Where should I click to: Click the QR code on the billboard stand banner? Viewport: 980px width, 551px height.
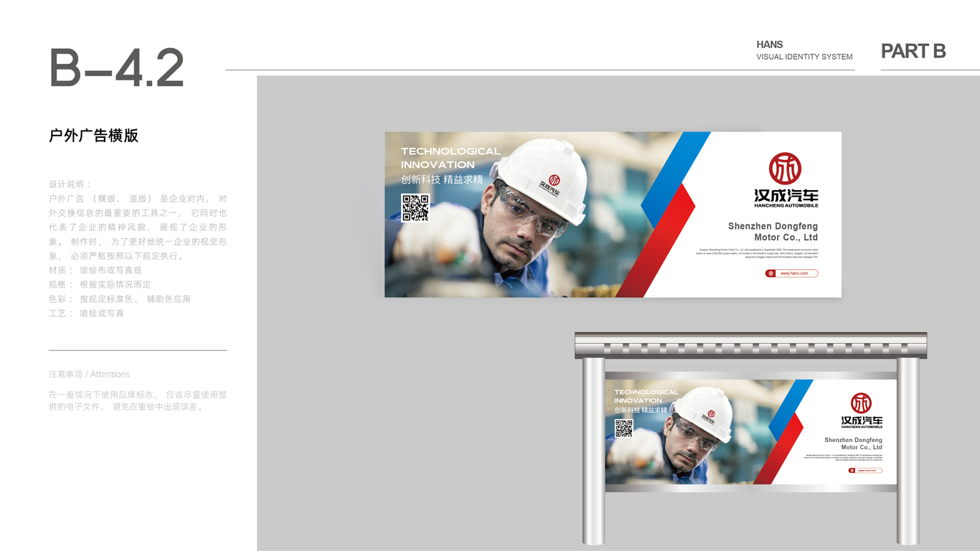pyautogui.click(x=623, y=428)
